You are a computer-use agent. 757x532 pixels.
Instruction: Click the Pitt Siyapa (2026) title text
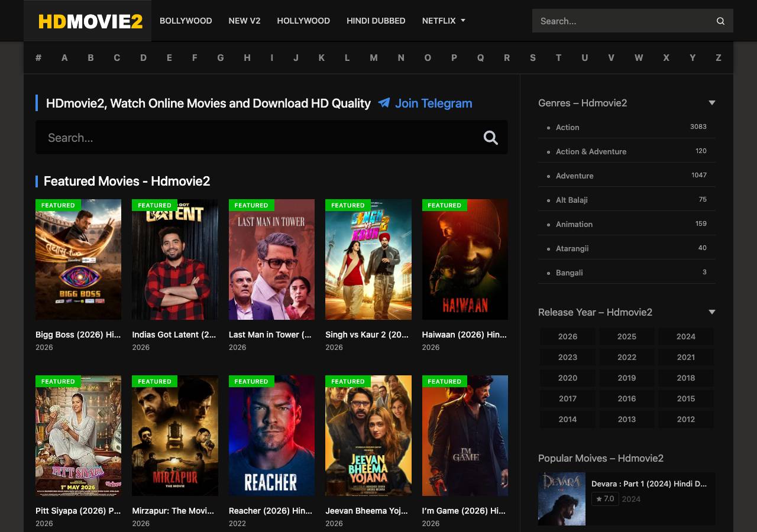[x=78, y=511]
